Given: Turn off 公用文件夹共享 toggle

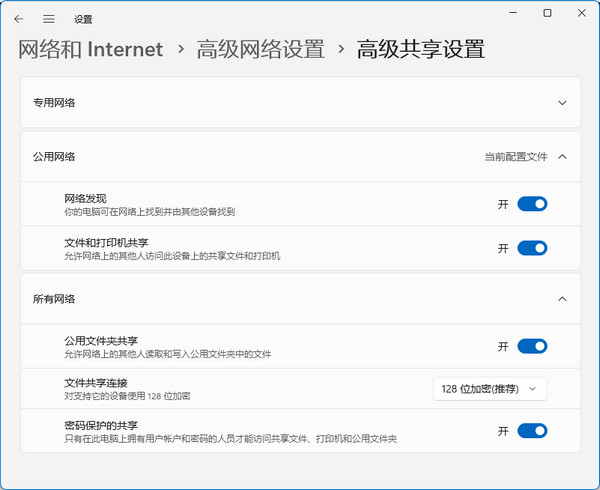Looking at the screenshot, I should [x=532, y=346].
